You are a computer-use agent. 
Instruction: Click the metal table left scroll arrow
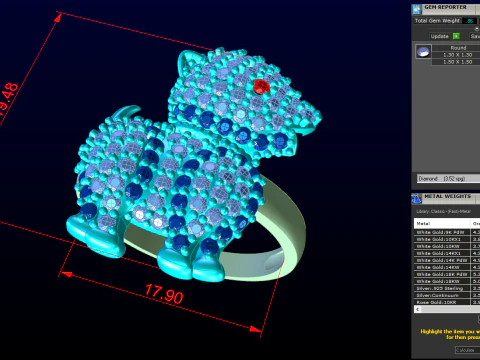pyautogui.click(x=417, y=309)
